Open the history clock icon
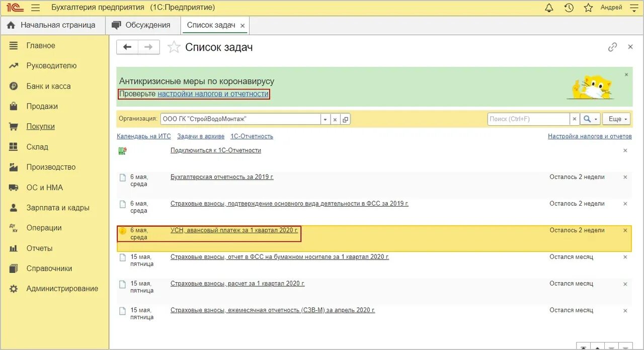 pyautogui.click(x=569, y=8)
